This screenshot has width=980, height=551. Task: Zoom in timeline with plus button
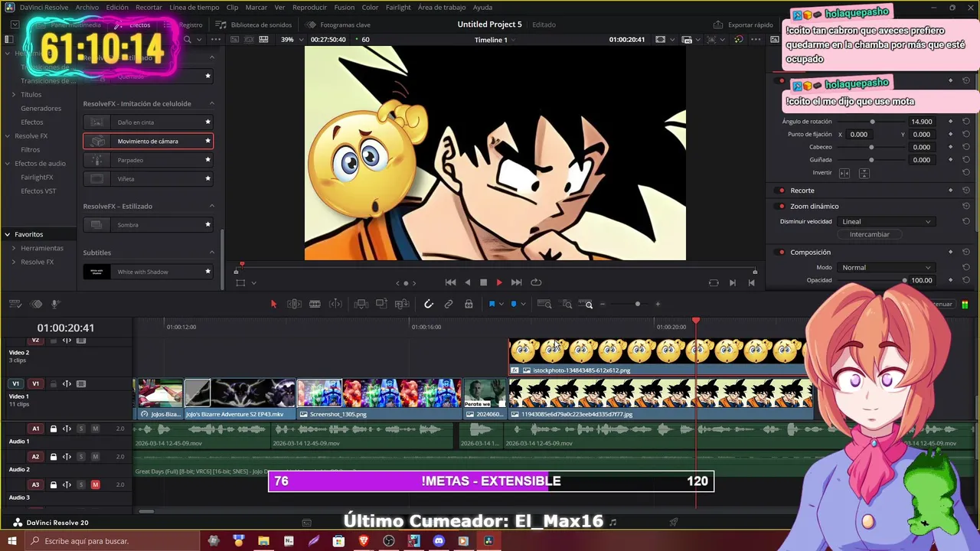click(x=657, y=304)
